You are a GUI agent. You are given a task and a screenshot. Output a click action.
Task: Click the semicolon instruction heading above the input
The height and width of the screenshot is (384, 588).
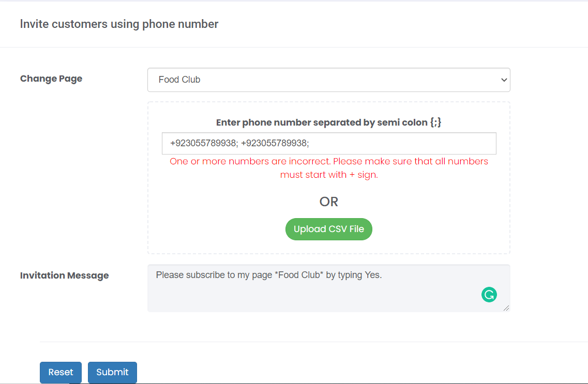(x=328, y=122)
